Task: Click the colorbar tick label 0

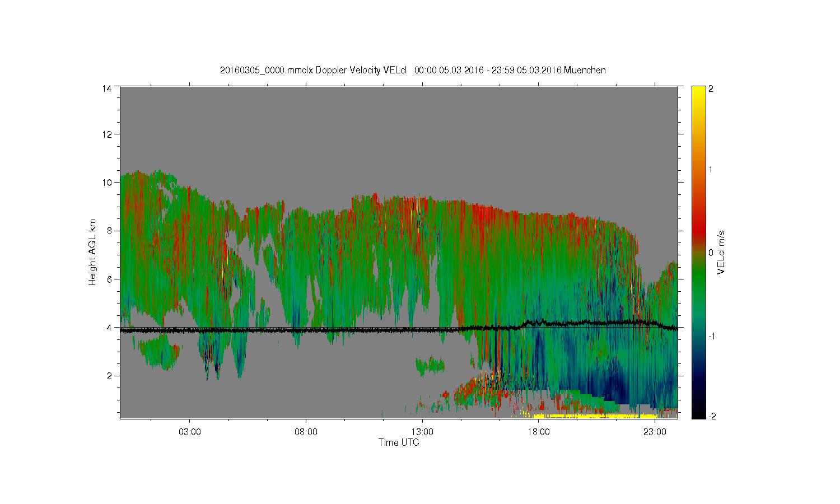Action: (x=711, y=253)
